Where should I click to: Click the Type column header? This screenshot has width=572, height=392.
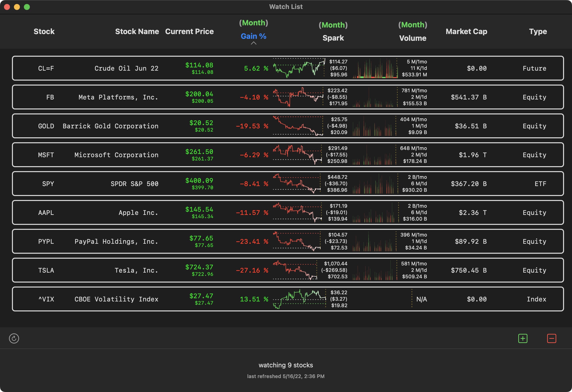tap(538, 31)
